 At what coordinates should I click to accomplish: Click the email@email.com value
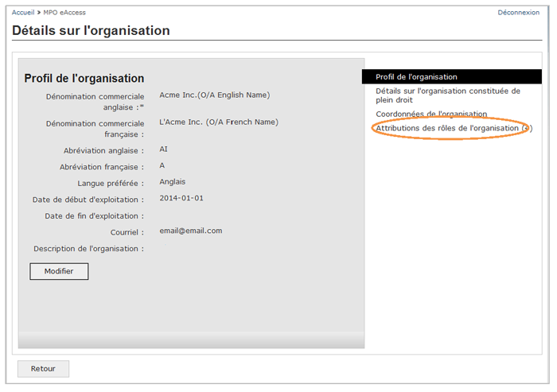point(191,231)
